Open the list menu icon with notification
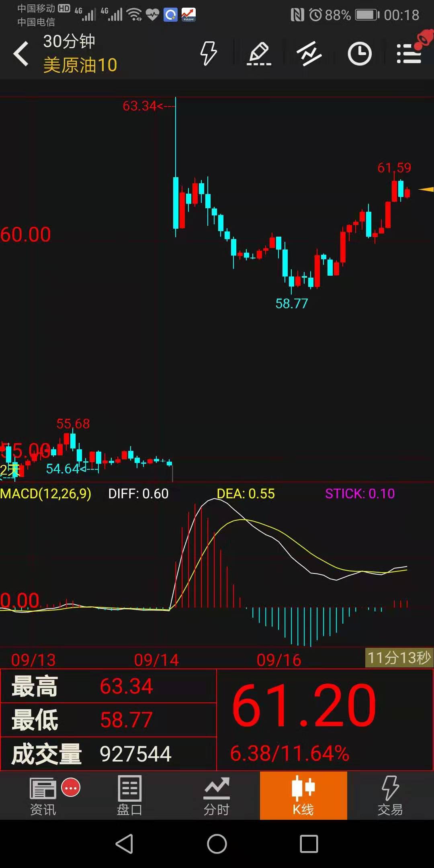 point(409,53)
